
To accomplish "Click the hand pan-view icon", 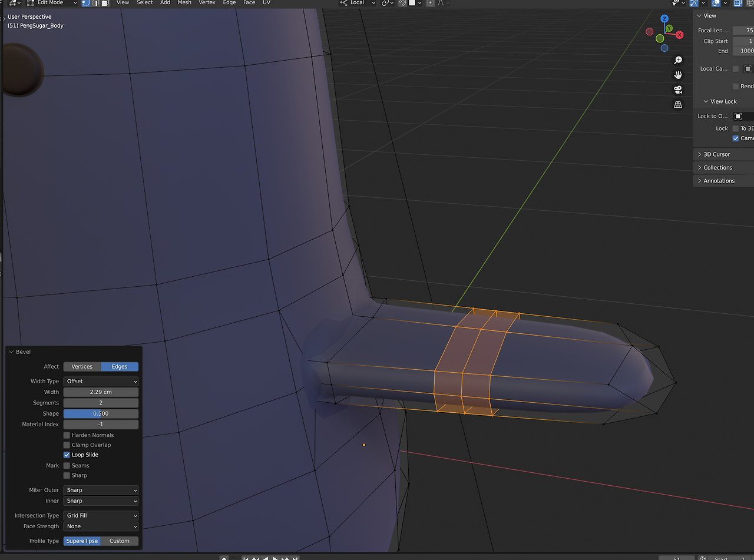I will [678, 75].
